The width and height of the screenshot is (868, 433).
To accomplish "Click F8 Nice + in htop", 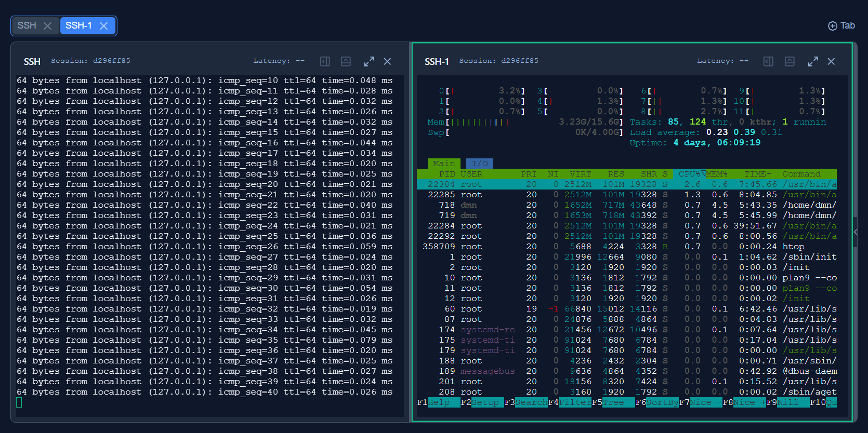I will pyautogui.click(x=744, y=402).
